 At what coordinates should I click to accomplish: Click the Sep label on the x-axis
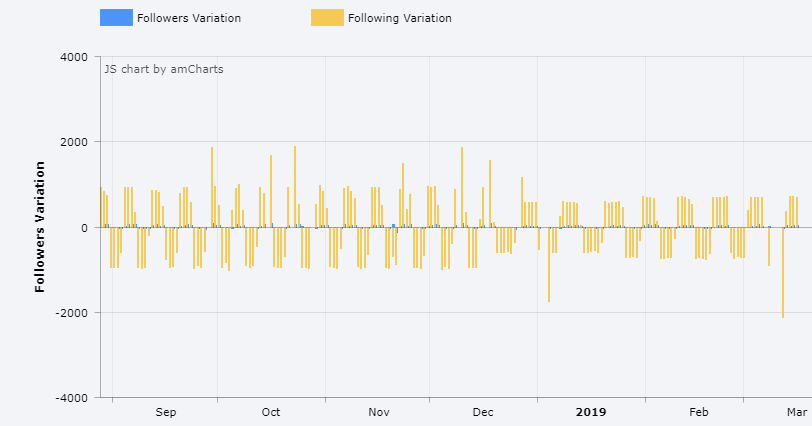(x=166, y=412)
